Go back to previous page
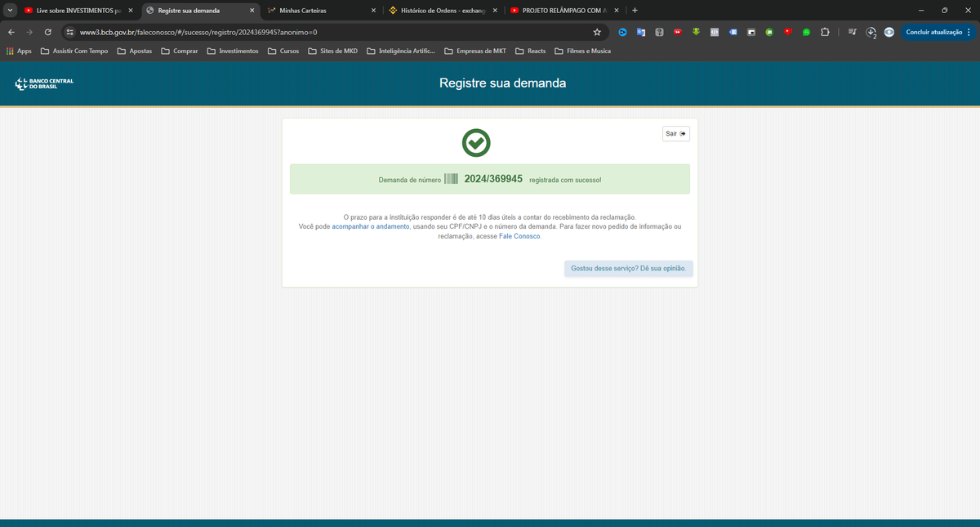980x527 pixels. point(11,32)
